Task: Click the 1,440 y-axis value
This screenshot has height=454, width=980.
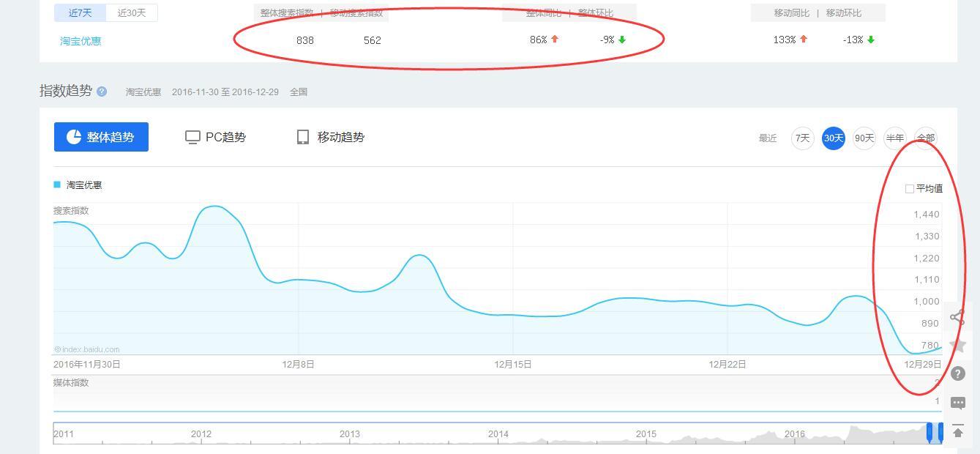Action: tap(927, 215)
